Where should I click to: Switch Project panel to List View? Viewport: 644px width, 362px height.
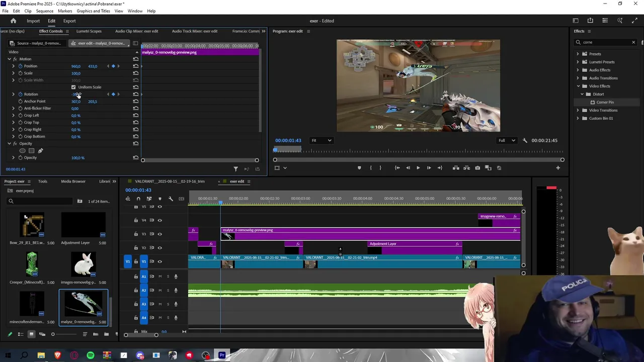(21, 334)
